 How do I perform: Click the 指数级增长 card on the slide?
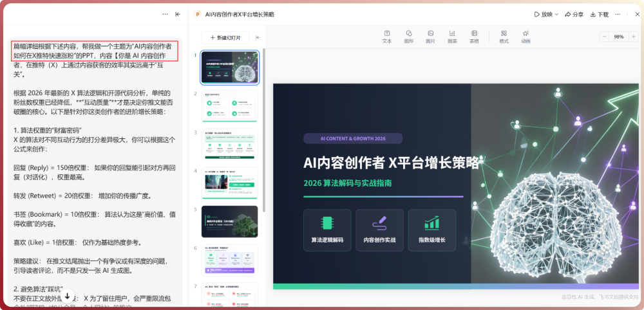pos(431,230)
